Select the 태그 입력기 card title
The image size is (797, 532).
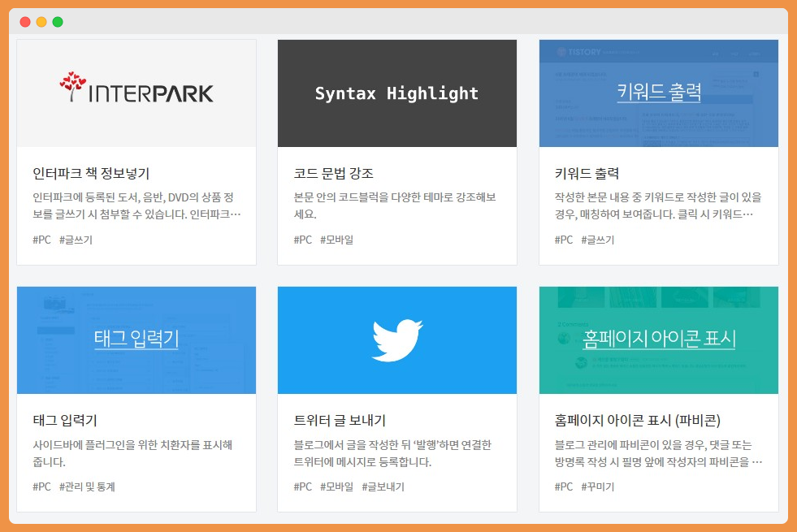pos(64,420)
